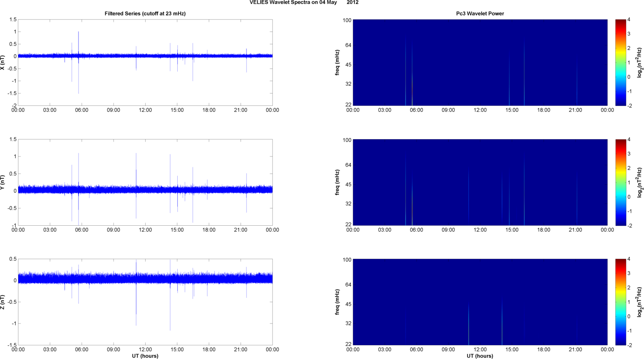Click the 09:00 tick label under the top spectrogram
The width and height of the screenshot is (644, 359).
tap(448, 110)
